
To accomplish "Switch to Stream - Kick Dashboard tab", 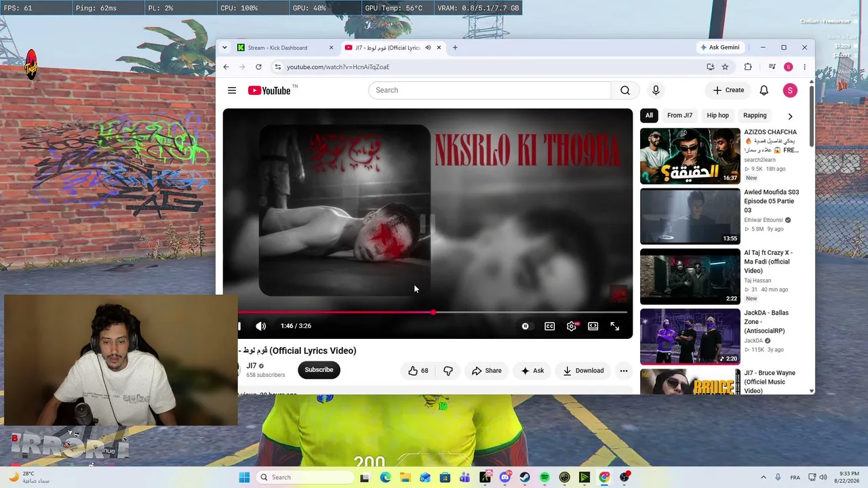I will [284, 47].
